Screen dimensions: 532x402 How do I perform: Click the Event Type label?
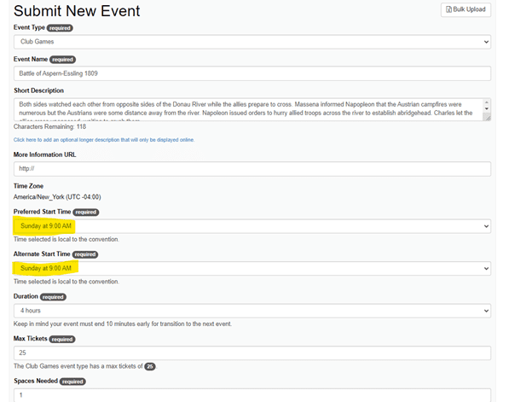tap(29, 27)
